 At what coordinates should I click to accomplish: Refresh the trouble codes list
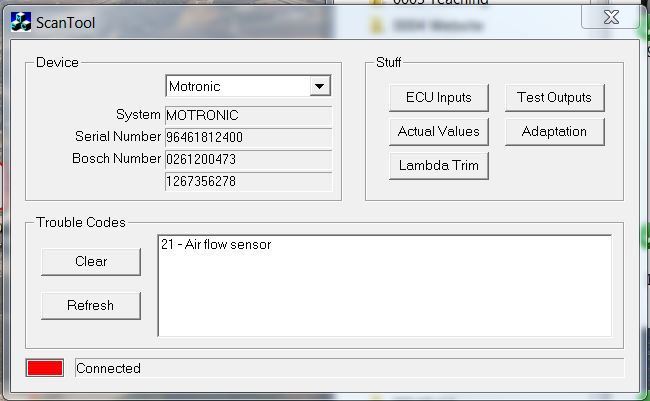pyautogui.click(x=91, y=305)
